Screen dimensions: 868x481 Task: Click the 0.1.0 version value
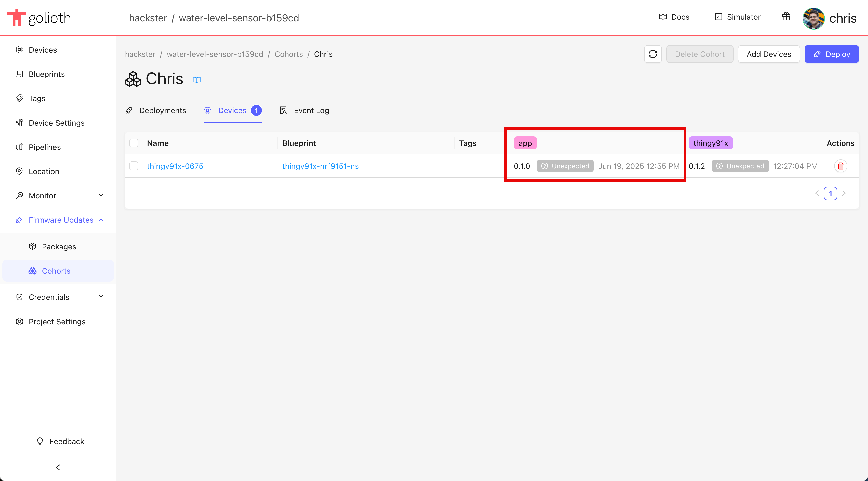click(522, 166)
